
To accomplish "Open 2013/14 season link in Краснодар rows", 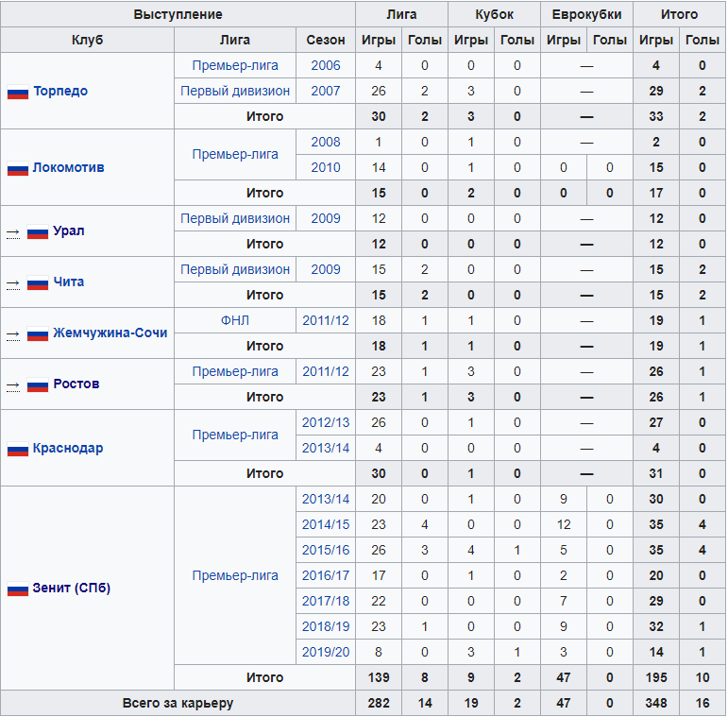I will (326, 448).
